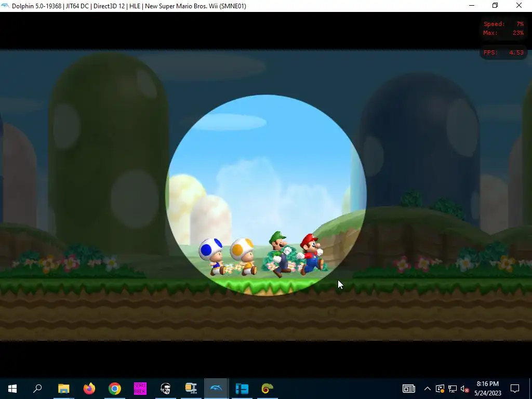
Task: Click the FPS 4.53 counter
Action: point(503,52)
